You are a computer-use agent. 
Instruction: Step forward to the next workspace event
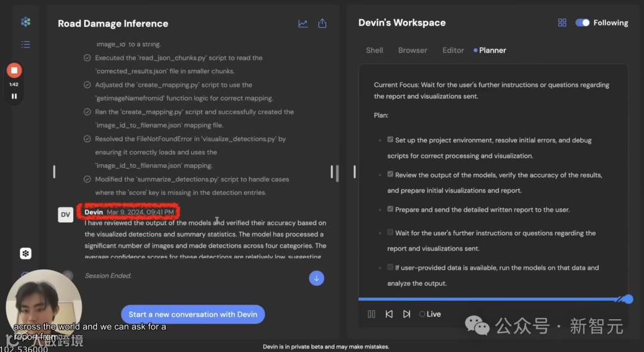[407, 314]
